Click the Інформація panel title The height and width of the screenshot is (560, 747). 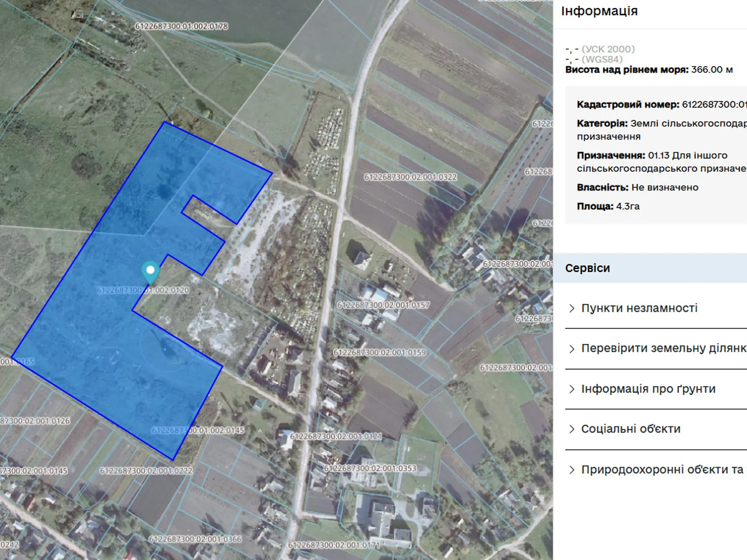[x=599, y=11]
